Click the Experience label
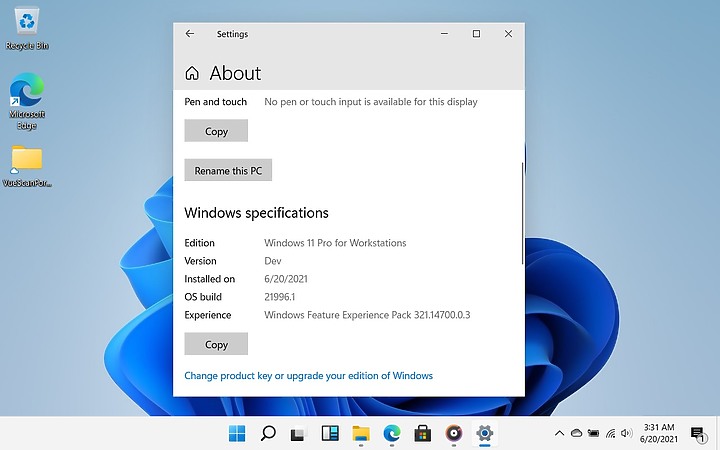The width and height of the screenshot is (720, 450). 208,315
